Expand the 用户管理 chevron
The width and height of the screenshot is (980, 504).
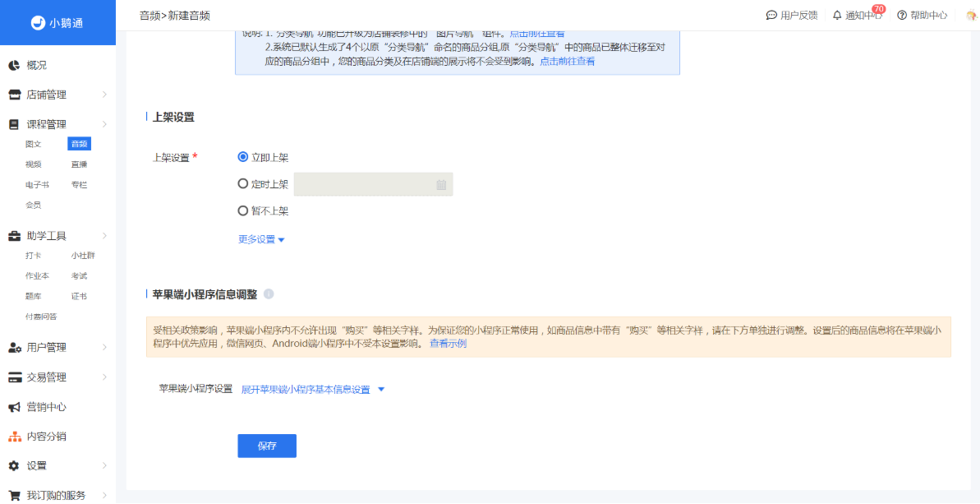[104, 348]
